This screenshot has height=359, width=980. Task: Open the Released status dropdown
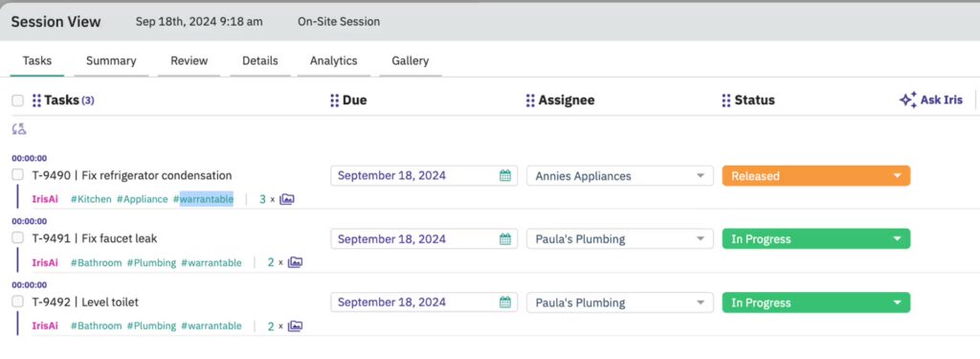point(815,176)
